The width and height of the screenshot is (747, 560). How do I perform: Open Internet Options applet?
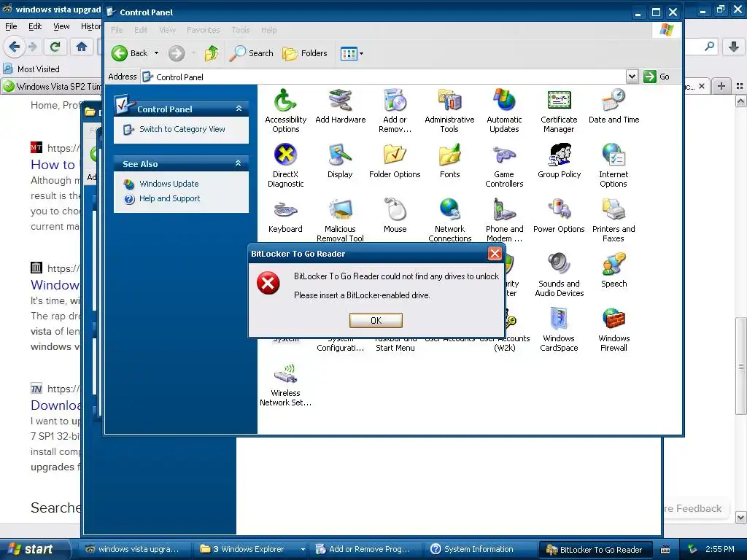[x=614, y=166]
